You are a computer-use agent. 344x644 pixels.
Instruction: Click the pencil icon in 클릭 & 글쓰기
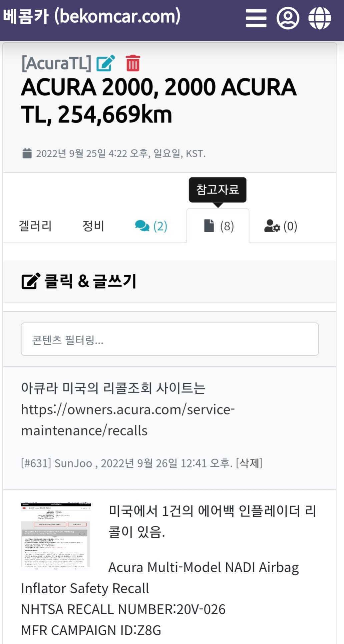[31, 281]
